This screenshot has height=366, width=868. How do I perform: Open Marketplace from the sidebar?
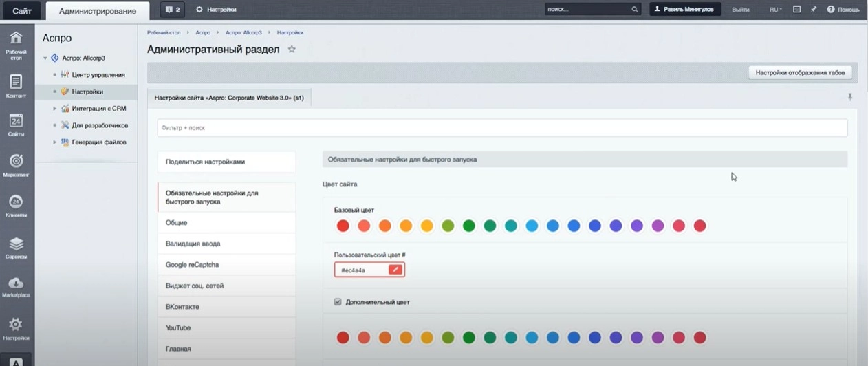(16, 288)
